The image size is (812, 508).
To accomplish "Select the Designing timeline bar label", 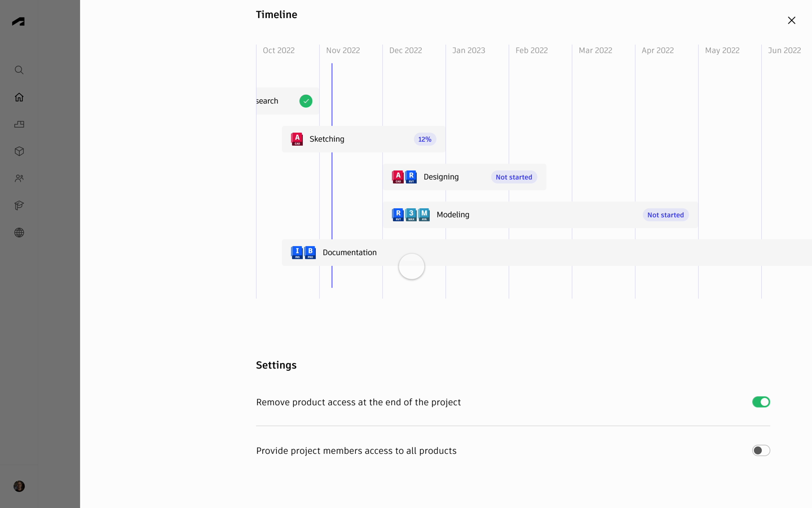I will point(441,177).
